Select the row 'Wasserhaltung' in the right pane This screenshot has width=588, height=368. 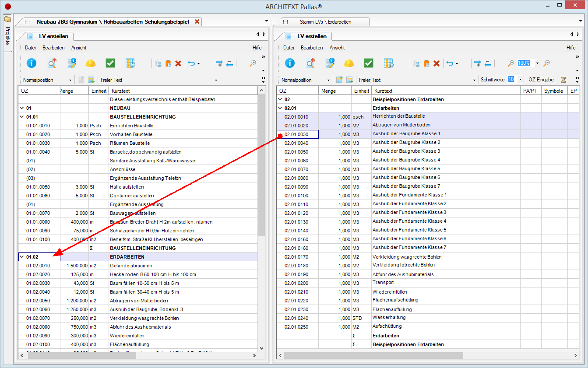click(x=427, y=318)
